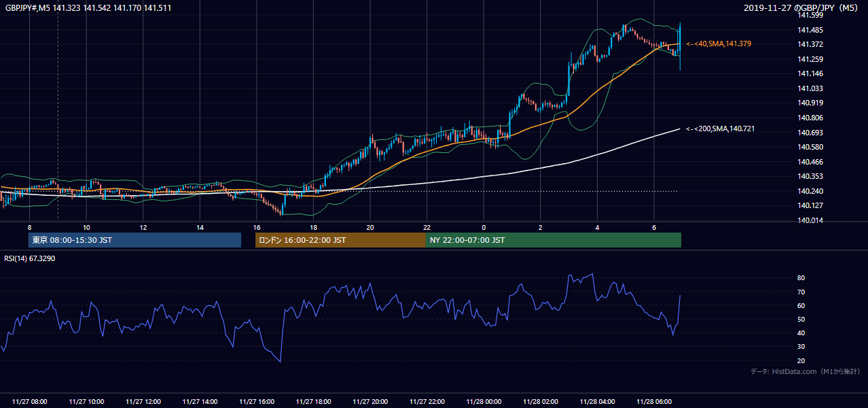Click price axis value 140.127
Viewport: 868px width, 408px height.
[810, 205]
